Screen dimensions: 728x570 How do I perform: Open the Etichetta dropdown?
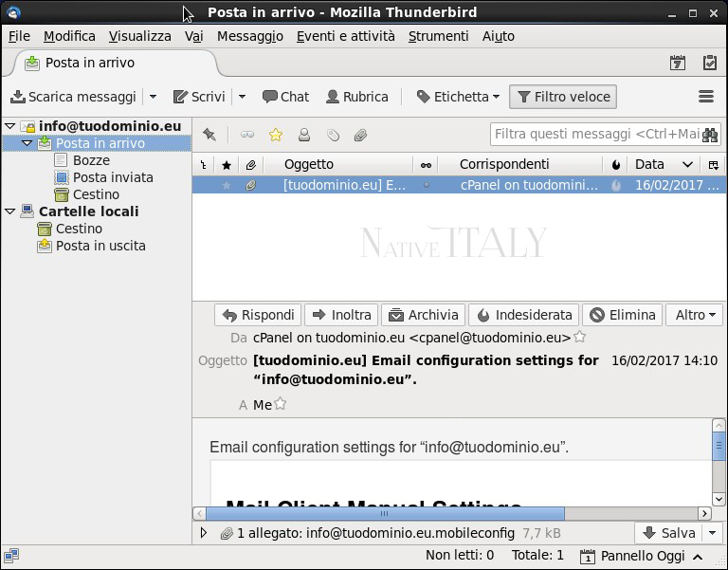tap(458, 97)
